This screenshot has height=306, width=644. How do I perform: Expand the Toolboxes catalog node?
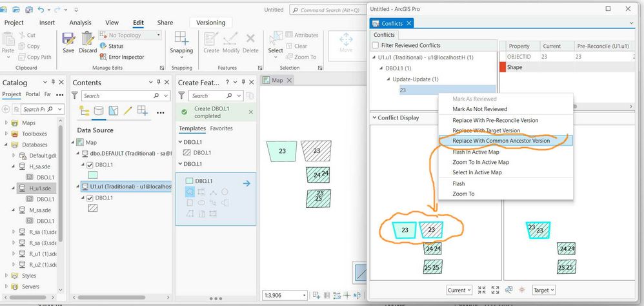pos(6,134)
